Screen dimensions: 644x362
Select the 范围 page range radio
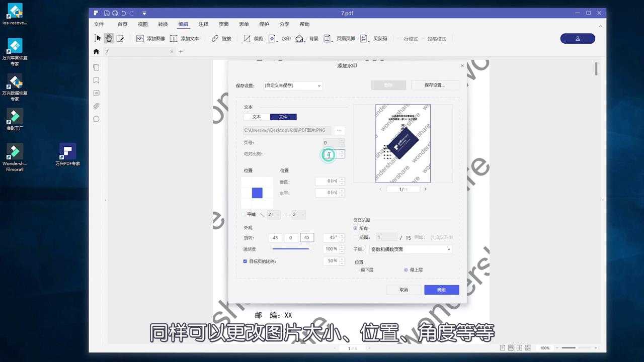[356, 237]
